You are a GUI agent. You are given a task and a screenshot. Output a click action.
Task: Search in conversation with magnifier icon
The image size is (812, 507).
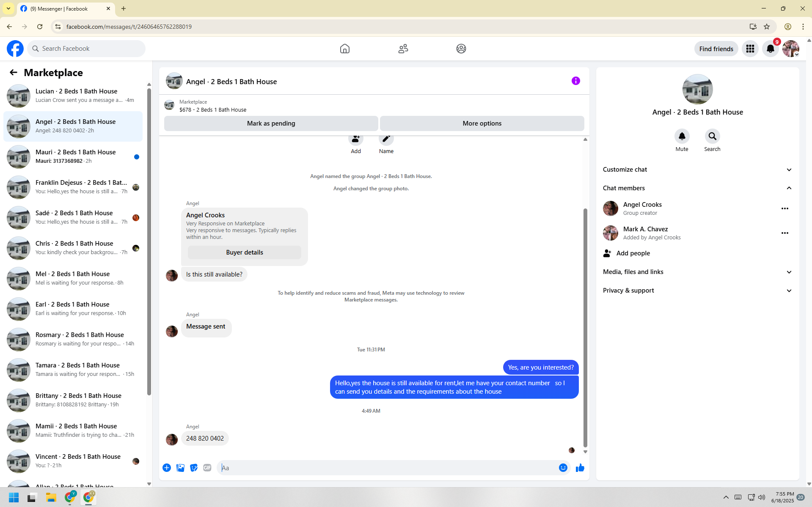713,136
